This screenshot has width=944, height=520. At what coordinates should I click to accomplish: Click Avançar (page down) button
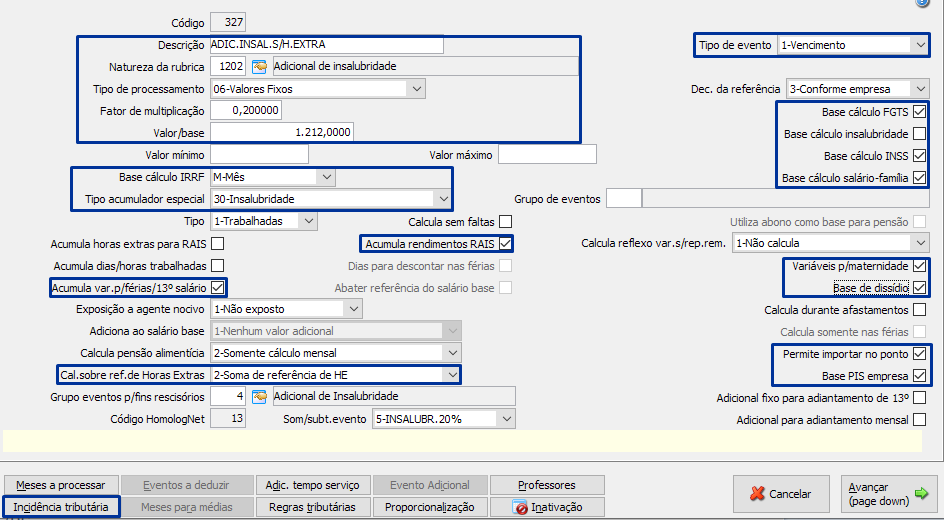pos(889,494)
